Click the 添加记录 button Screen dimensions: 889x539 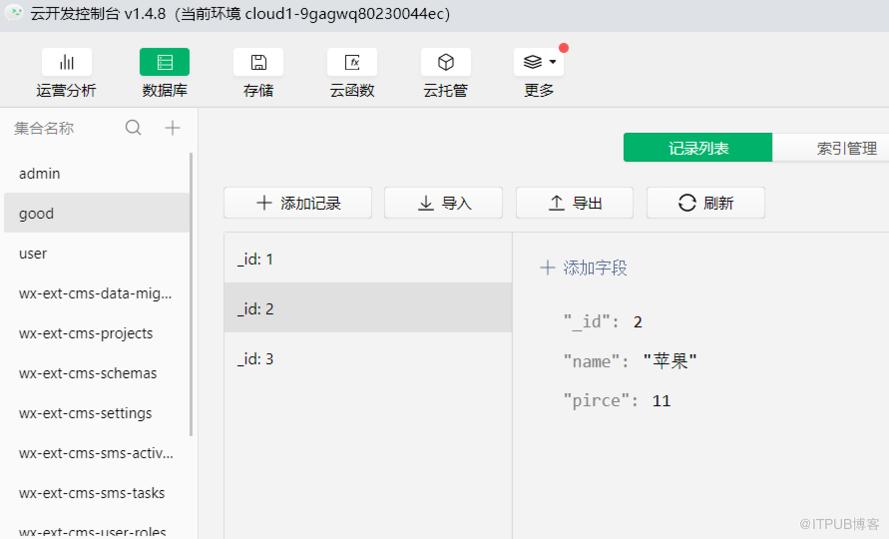pos(298,203)
